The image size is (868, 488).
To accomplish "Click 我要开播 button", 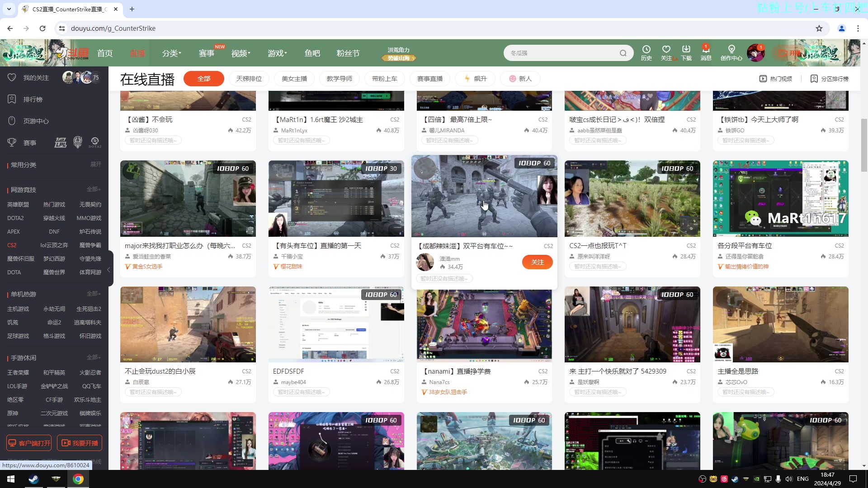I will pos(80,443).
